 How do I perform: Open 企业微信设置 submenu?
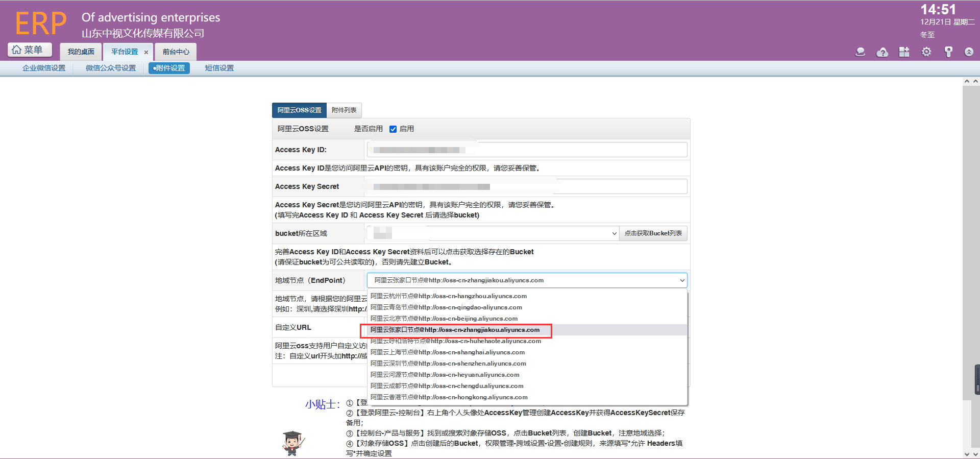(x=44, y=68)
